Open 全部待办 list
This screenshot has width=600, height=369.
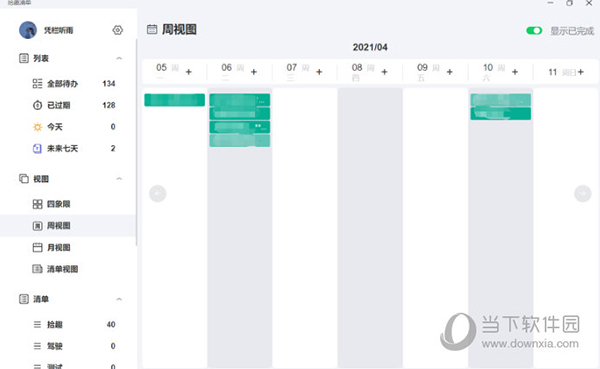[68, 83]
